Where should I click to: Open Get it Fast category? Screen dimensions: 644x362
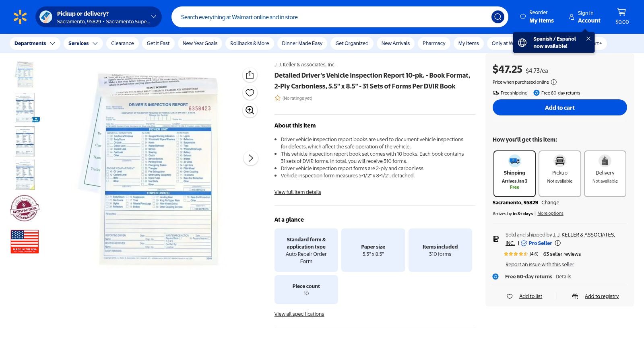point(158,43)
